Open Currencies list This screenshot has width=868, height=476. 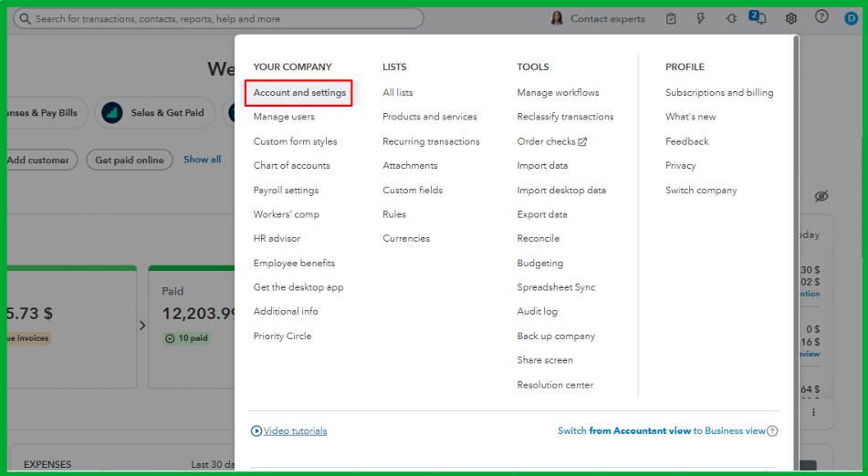[x=406, y=238]
